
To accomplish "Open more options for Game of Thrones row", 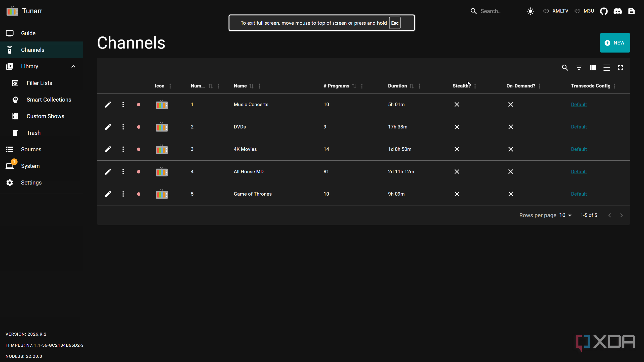I will point(123,194).
